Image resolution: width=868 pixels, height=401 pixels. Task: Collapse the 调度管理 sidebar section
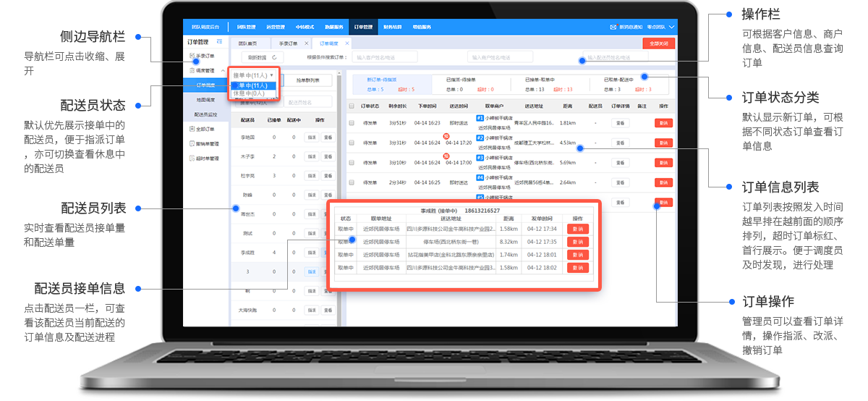click(x=223, y=70)
